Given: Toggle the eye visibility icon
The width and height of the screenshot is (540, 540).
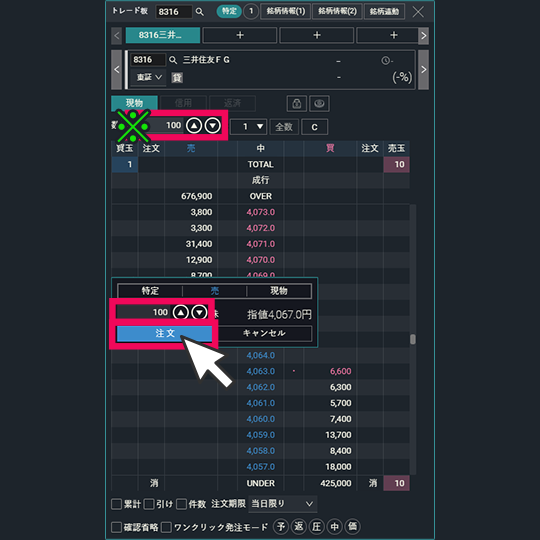Looking at the screenshot, I should pyautogui.click(x=319, y=103).
